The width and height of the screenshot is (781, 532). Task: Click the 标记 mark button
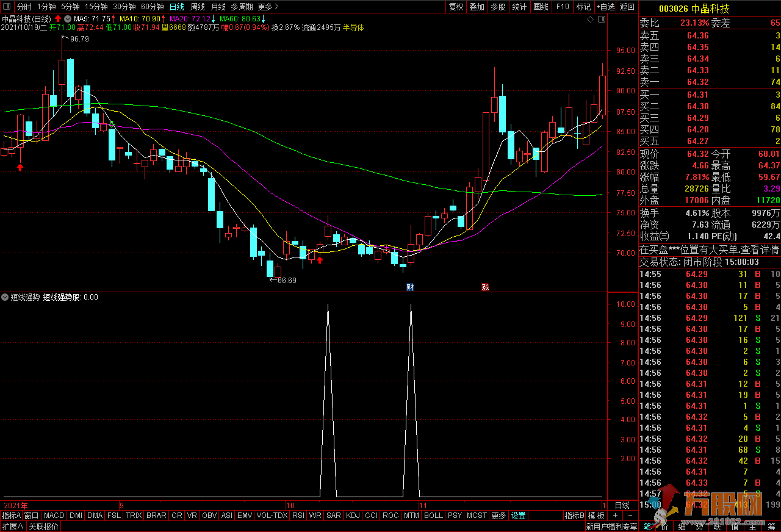point(584,7)
